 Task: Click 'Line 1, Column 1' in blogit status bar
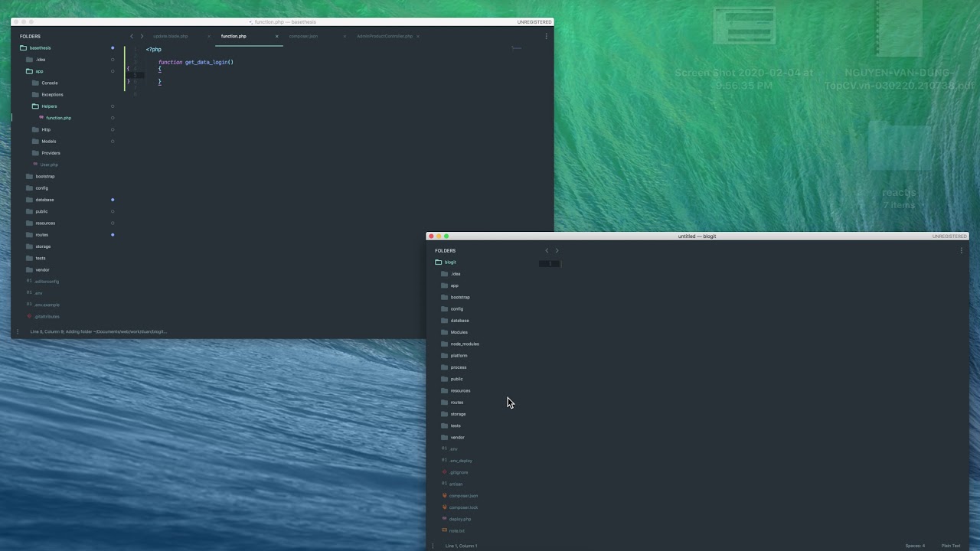coord(461,546)
